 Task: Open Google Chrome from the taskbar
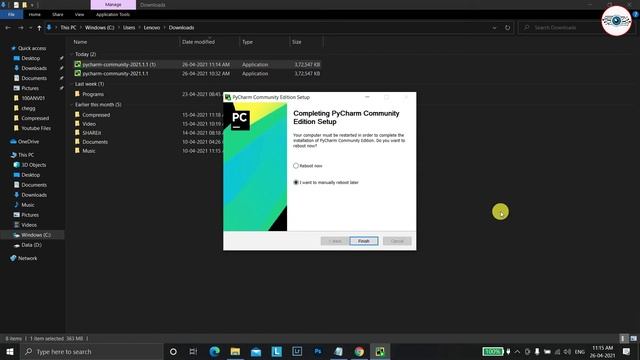tap(359, 351)
